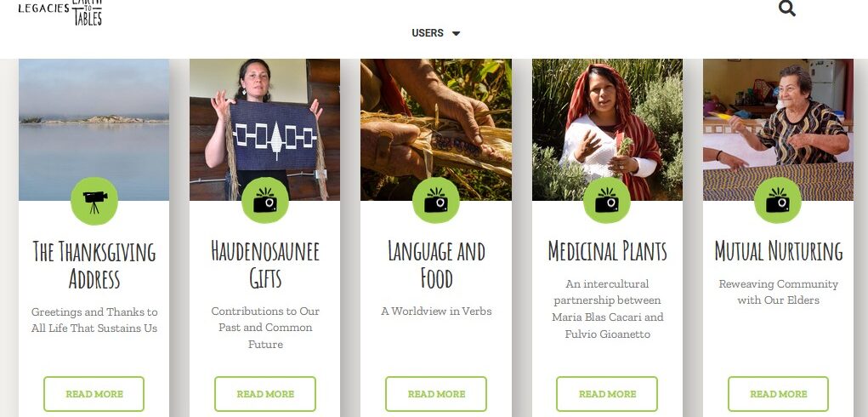The image size is (868, 417).
Task: Click the search magnifier icon
Action: 786,9
